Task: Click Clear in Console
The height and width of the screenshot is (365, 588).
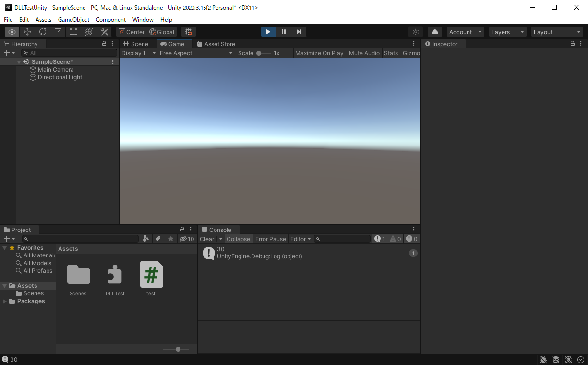Action: tap(207, 239)
